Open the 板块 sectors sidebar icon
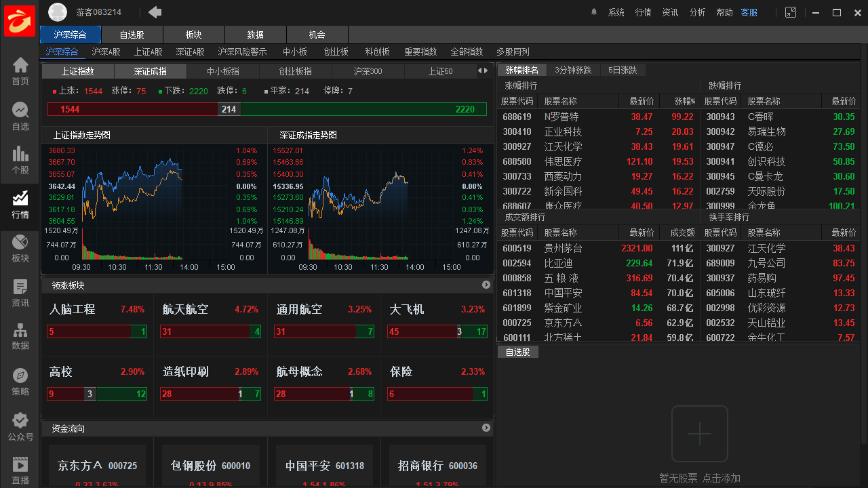The image size is (868, 488). tap(20, 246)
